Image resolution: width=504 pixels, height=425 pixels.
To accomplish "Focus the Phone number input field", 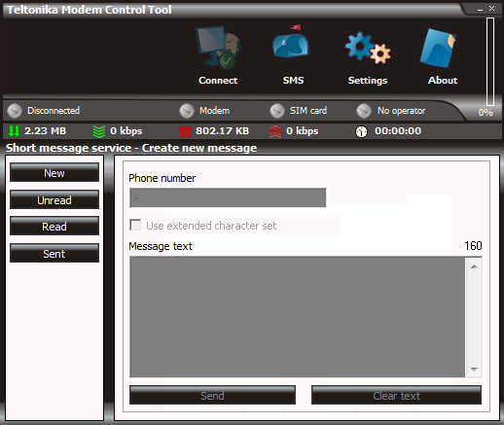I will coord(228,197).
